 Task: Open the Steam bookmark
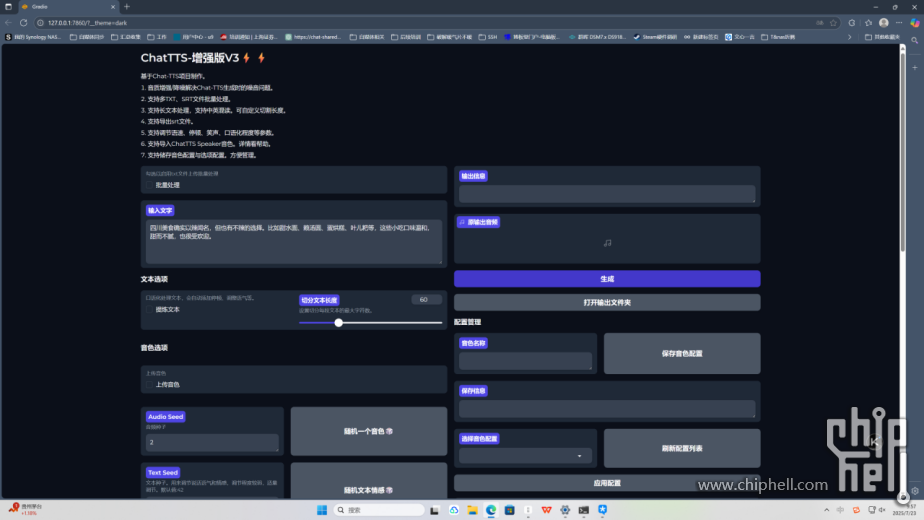[x=655, y=37]
